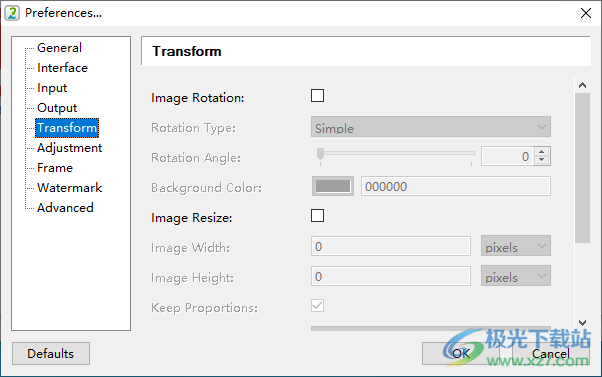Click the Image Height input field
Screen dimensions: 602x377
(x=391, y=276)
